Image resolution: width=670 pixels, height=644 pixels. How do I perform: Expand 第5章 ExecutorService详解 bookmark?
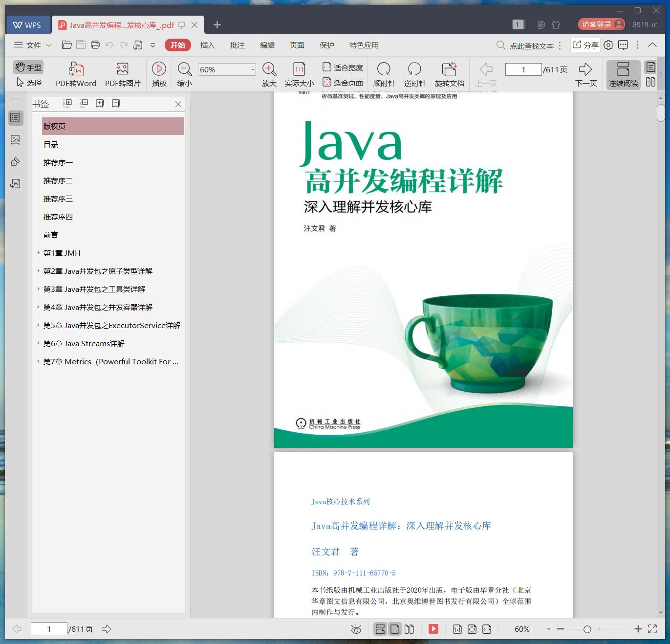pos(38,325)
